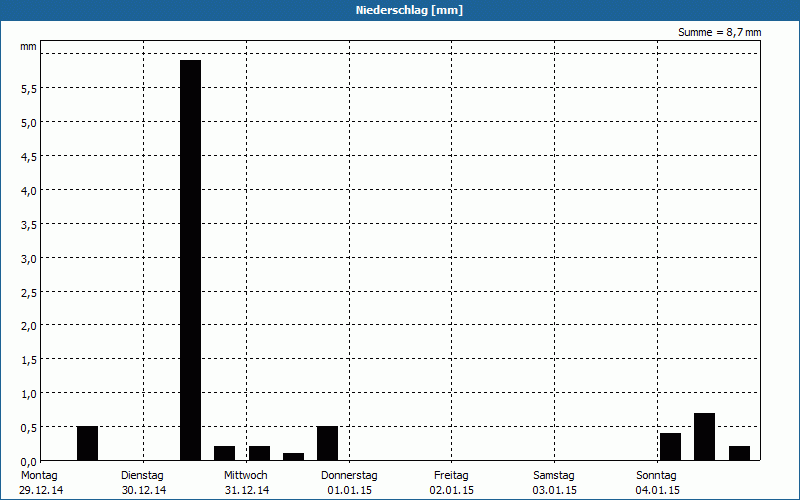Viewport: 800px width, 500px height.
Task: Select the 'Sonntag' day label
Action: (656, 476)
